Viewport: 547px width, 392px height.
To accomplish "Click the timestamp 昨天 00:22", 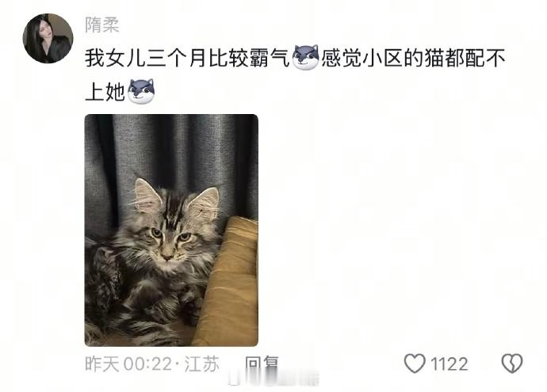I will click(128, 364).
